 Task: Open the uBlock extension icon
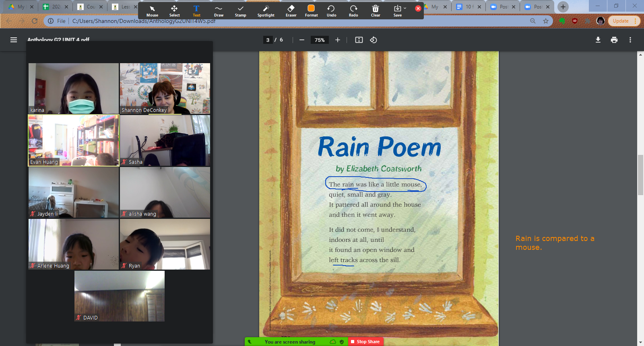[x=575, y=21]
